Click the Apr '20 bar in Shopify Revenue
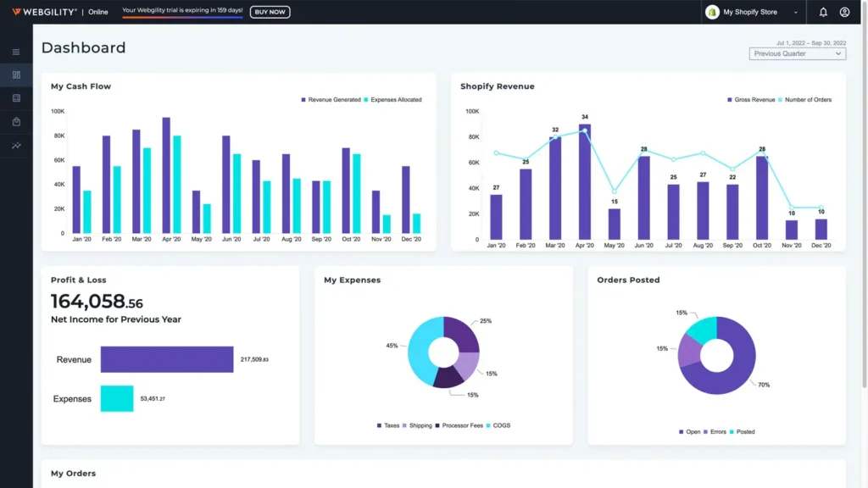 pyautogui.click(x=585, y=182)
